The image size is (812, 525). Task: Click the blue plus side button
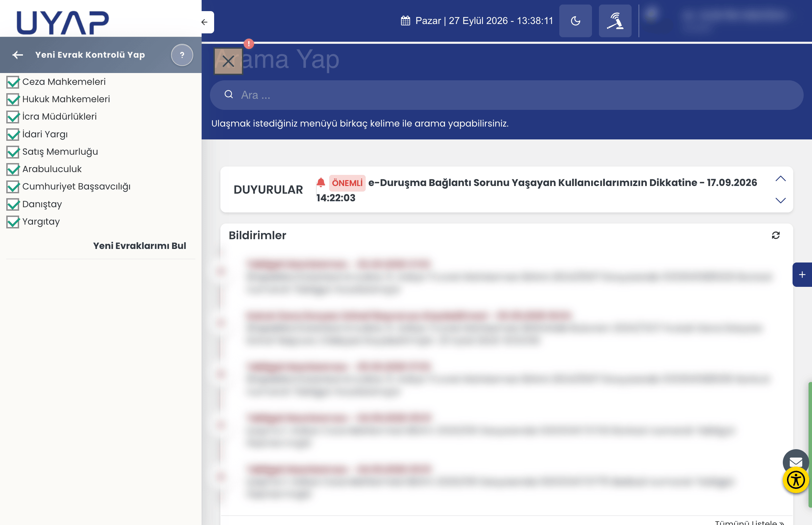coord(802,275)
